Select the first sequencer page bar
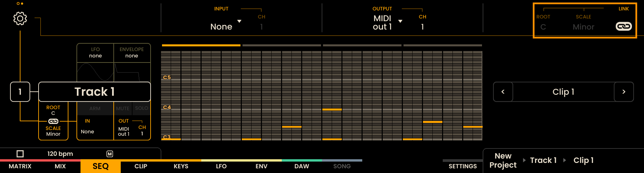The width and height of the screenshot is (644, 173). click(201, 45)
